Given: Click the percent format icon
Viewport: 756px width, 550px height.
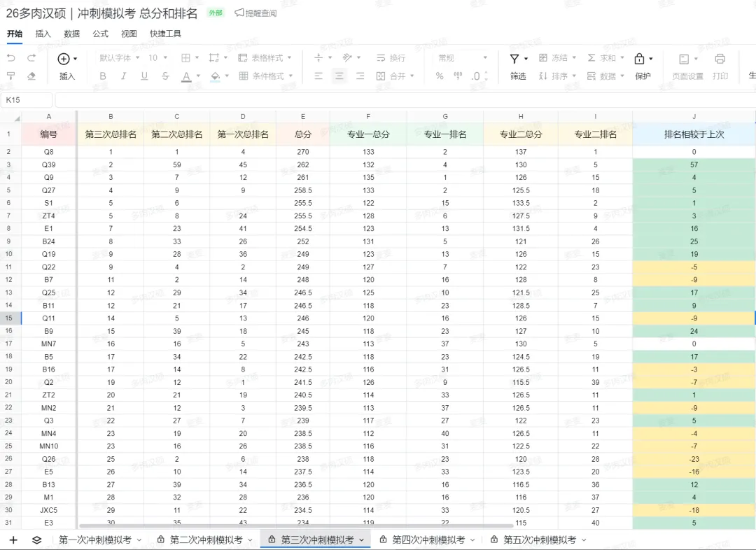Looking at the screenshot, I should 439,76.
